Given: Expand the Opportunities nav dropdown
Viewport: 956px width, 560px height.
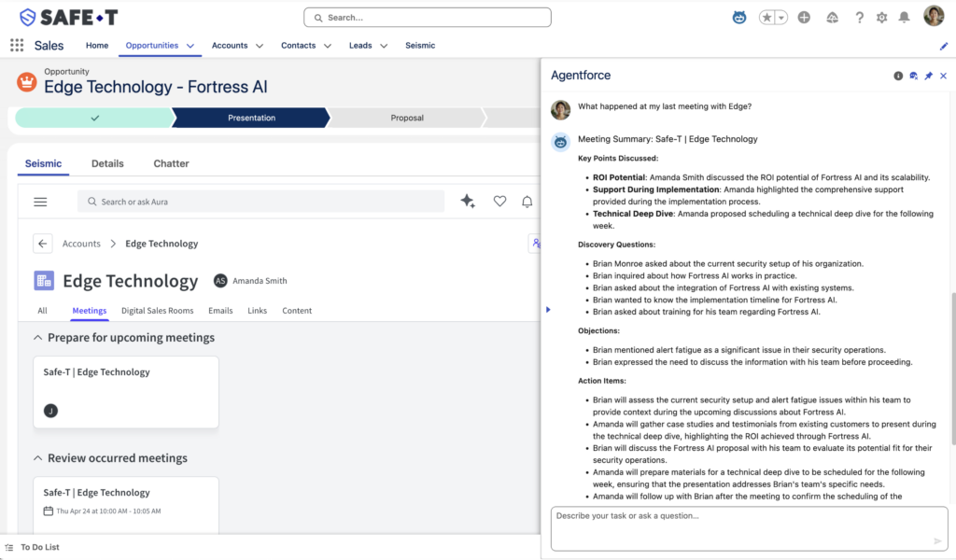Looking at the screenshot, I should point(190,46).
